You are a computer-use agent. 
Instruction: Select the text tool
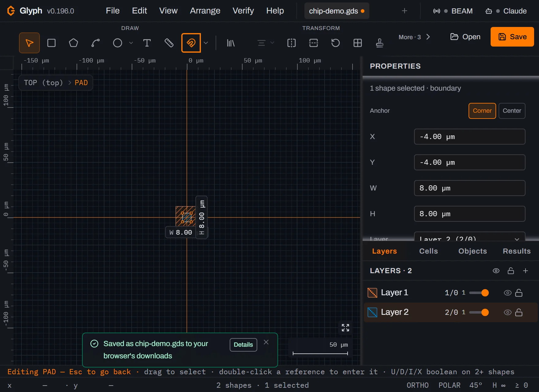pyautogui.click(x=147, y=43)
